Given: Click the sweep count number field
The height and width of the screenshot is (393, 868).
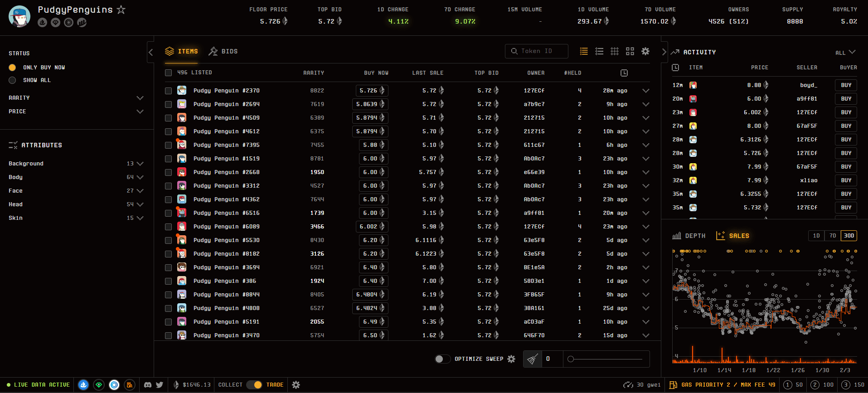Looking at the screenshot, I should pos(553,359).
